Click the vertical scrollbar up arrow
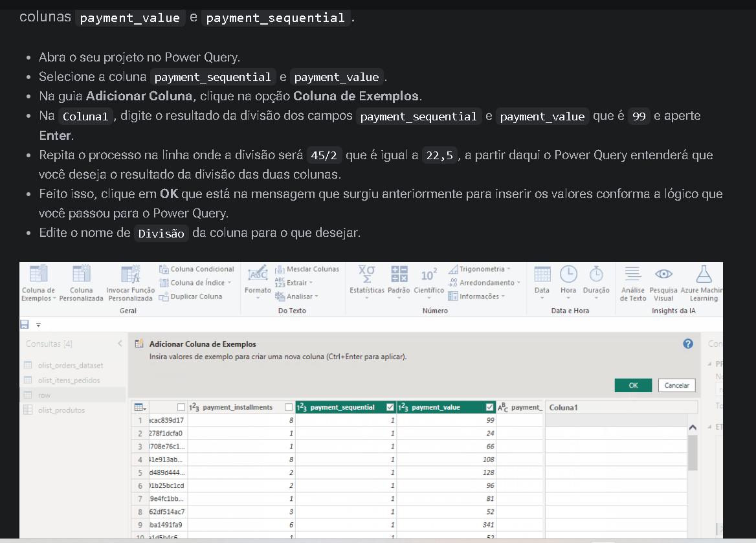Viewport: 756px width, 543px height. click(x=693, y=427)
